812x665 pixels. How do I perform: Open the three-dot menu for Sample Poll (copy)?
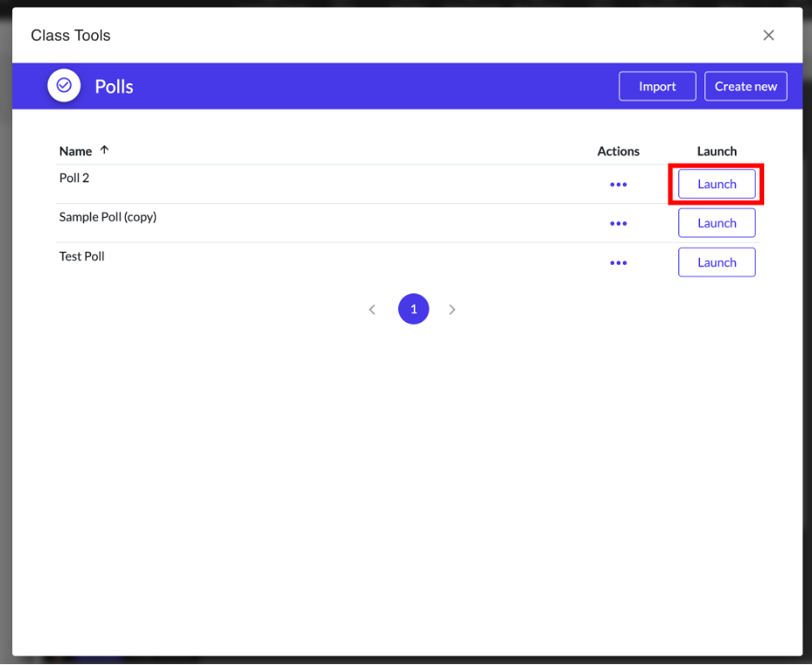(x=618, y=223)
